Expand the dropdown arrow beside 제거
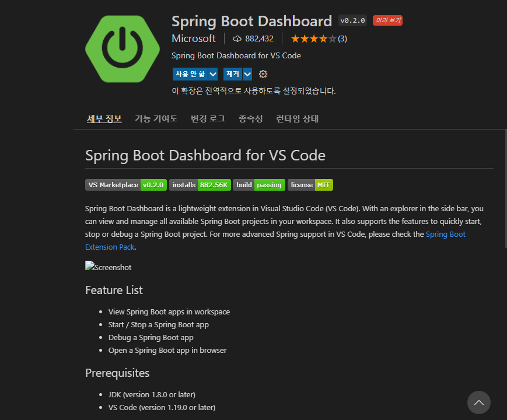Screen dimensions: 507x420 pos(247,74)
